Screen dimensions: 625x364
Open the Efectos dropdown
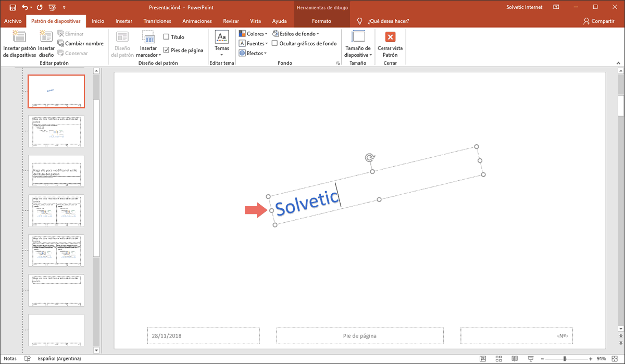coord(253,53)
